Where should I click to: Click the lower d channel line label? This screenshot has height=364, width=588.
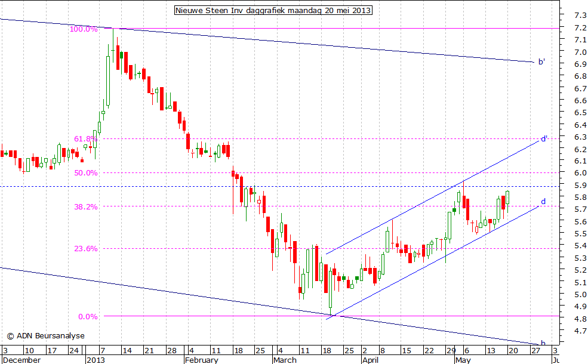(x=543, y=202)
